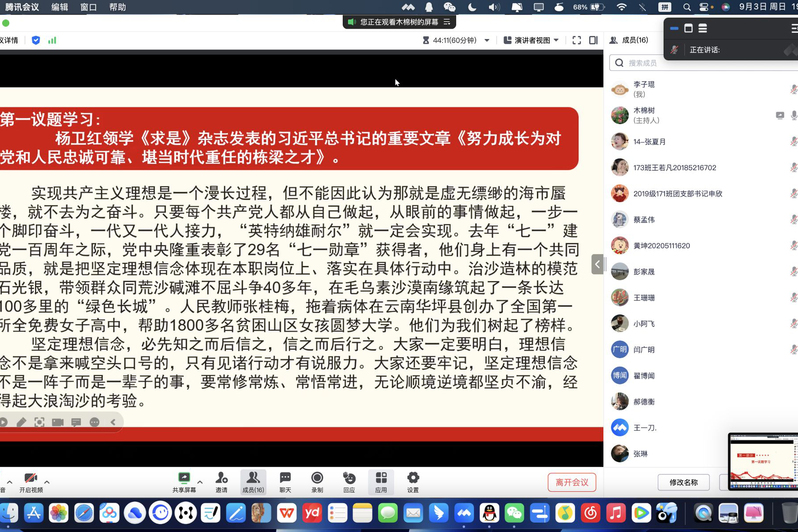Click the Rename (修改名称) button
Image resolution: width=798 pixels, height=532 pixels.
[683, 482]
